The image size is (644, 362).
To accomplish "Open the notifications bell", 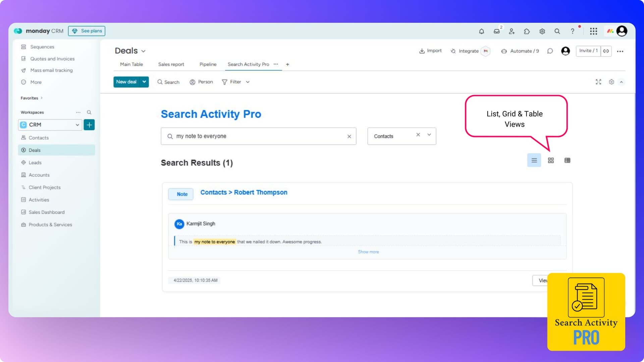I will click(481, 31).
